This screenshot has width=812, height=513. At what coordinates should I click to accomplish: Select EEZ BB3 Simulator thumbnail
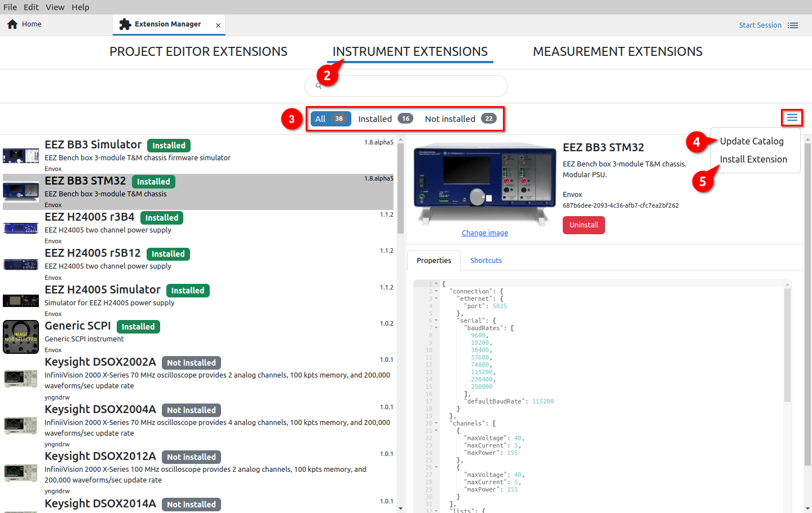[21, 155]
